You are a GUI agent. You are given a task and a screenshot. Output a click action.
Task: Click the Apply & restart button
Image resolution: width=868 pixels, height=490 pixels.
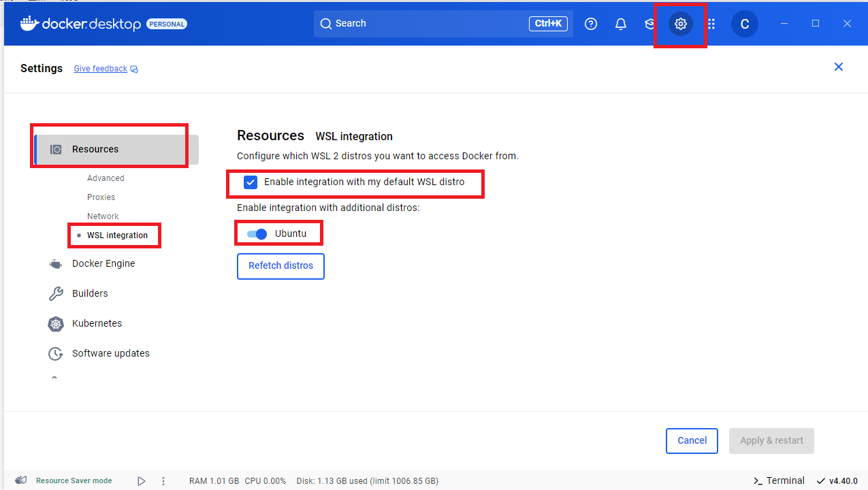771,441
